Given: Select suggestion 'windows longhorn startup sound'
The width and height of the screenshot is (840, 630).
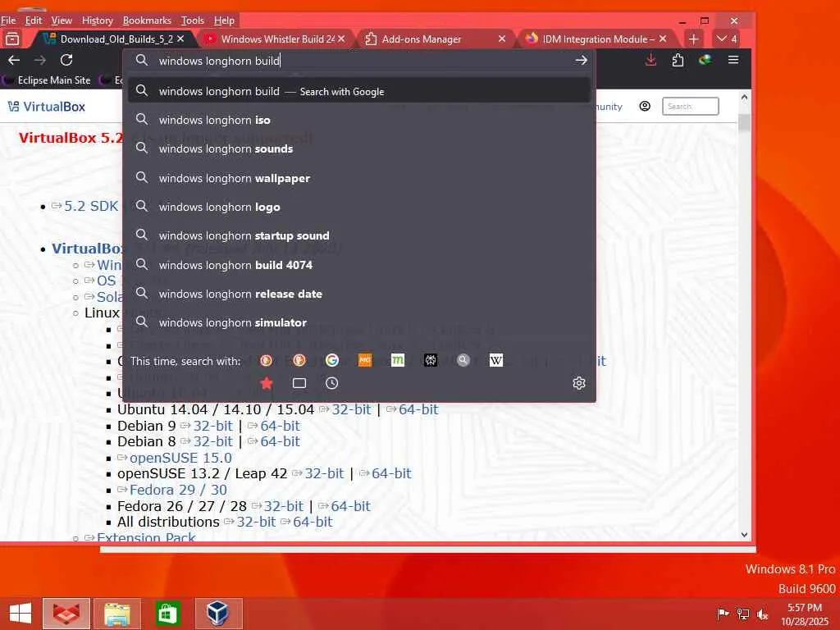Looking at the screenshot, I should 359,235.
